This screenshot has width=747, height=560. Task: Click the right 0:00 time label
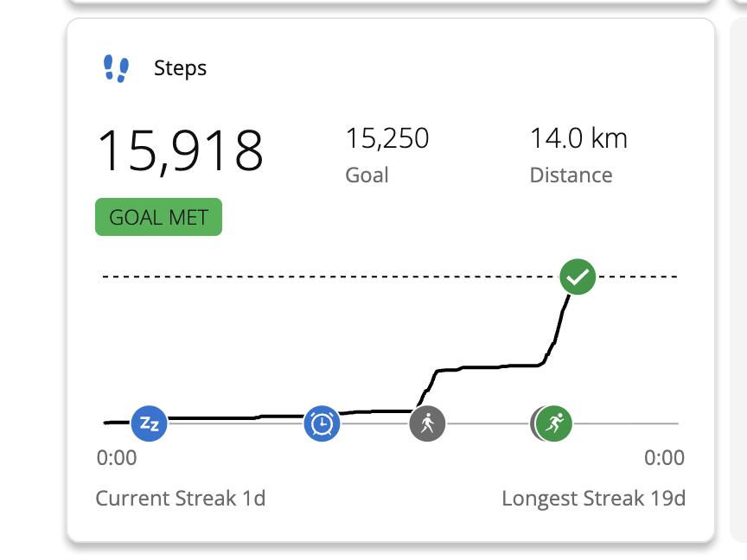[664, 458]
